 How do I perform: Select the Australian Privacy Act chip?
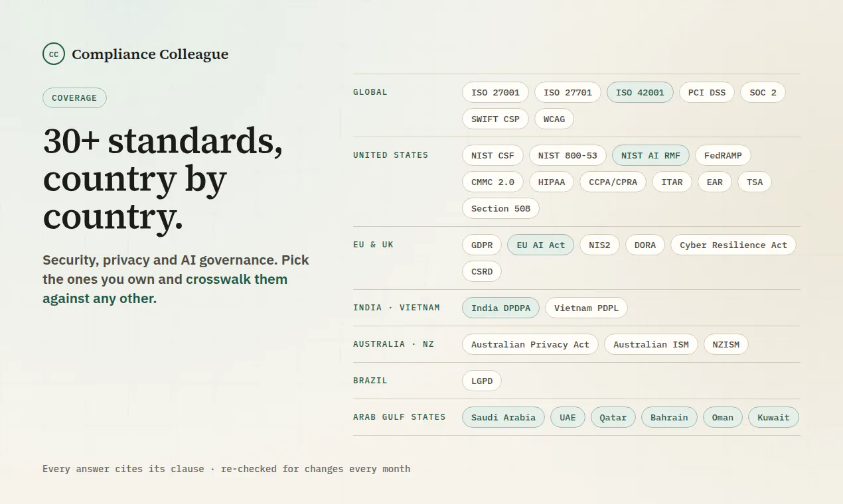(x=530, y=344)
